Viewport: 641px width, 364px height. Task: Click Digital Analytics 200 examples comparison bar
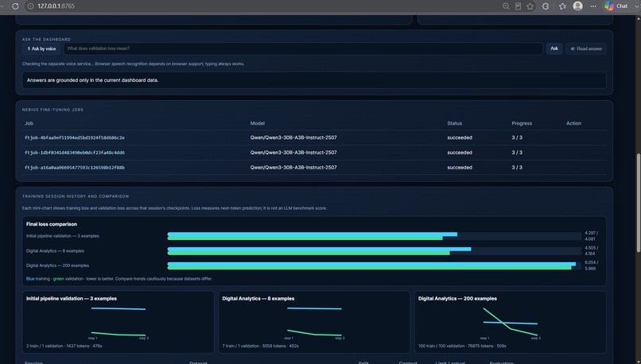(374, 265)
